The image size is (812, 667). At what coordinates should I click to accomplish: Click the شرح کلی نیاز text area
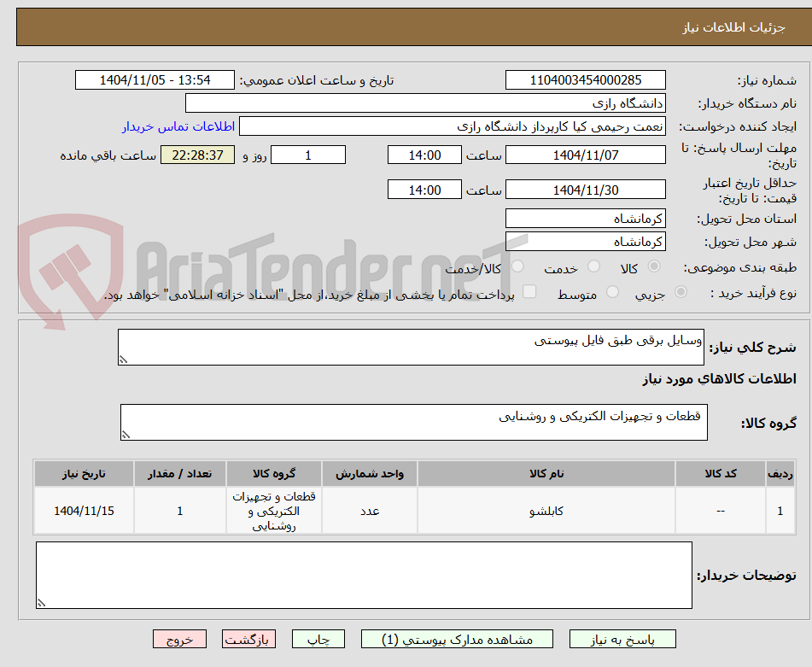click(411, 347)
